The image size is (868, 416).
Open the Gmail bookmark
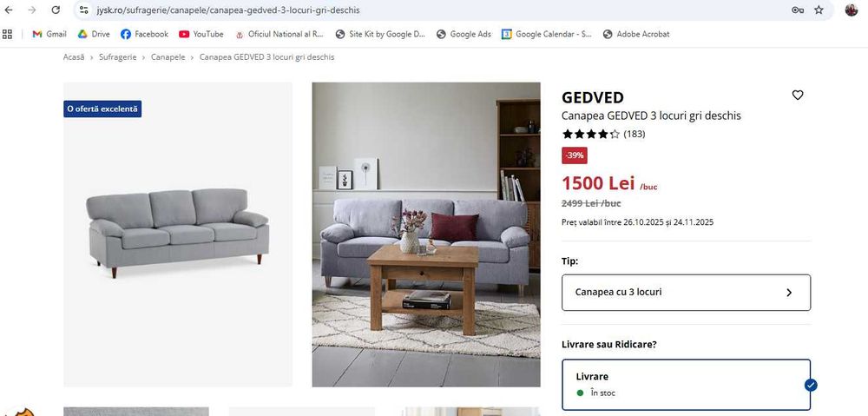tap(49, 35)
